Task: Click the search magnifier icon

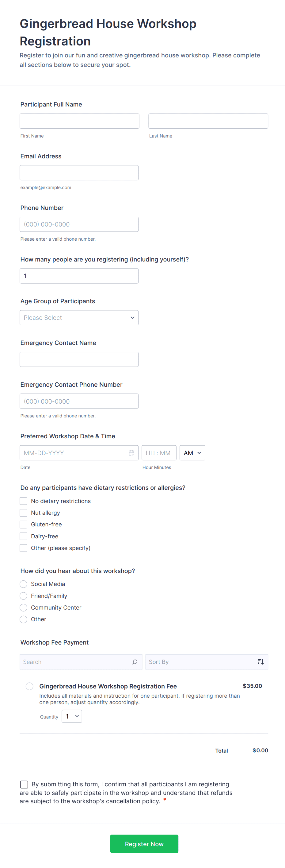Action: (135, 662)
